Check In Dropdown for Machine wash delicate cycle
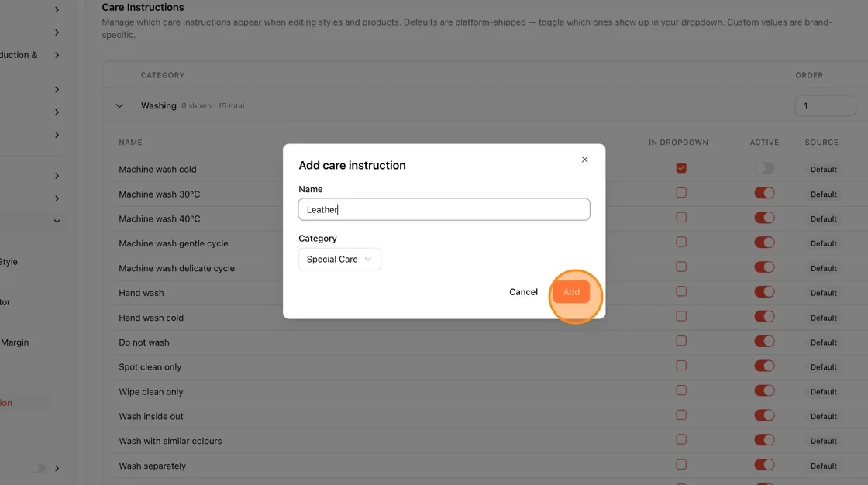 (681, 267)
